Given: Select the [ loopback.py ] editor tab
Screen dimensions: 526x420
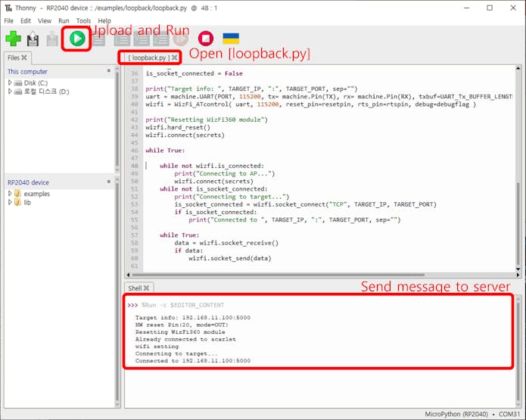Looking at the screenshot, I should [x=149, y=58].
